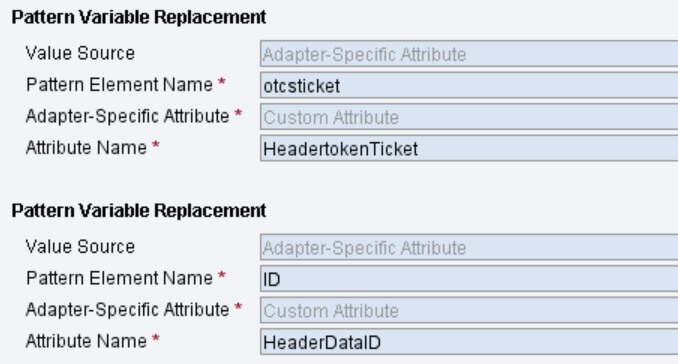Click the red asterisk next to the HeaderDataID Attribute Name label
This screenshot has width=678, height=364.
pyautogui.click(x=156, y=338)
